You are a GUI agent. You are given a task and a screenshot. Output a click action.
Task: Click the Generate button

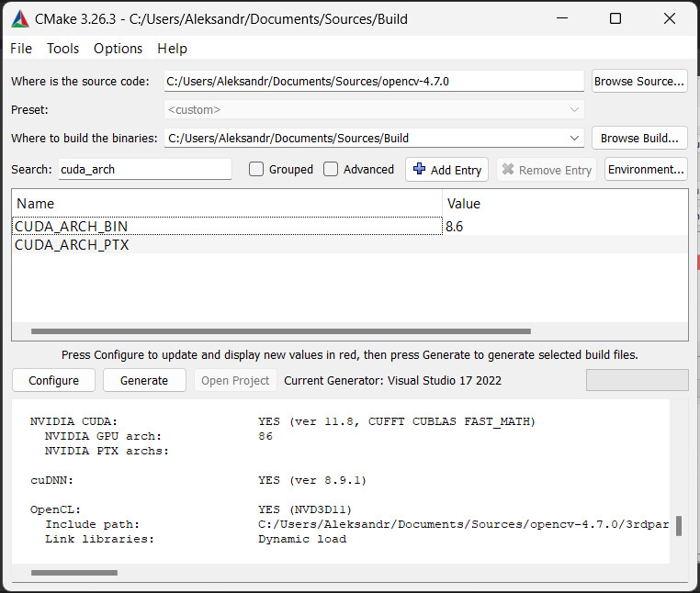pyautogui.click(x=144, y=380)
